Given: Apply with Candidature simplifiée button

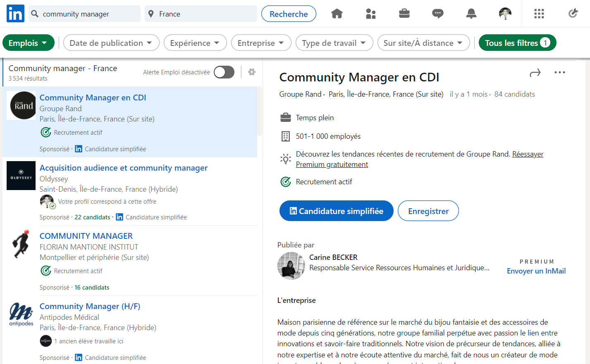Looking at the screenshot, I should 337,211.
